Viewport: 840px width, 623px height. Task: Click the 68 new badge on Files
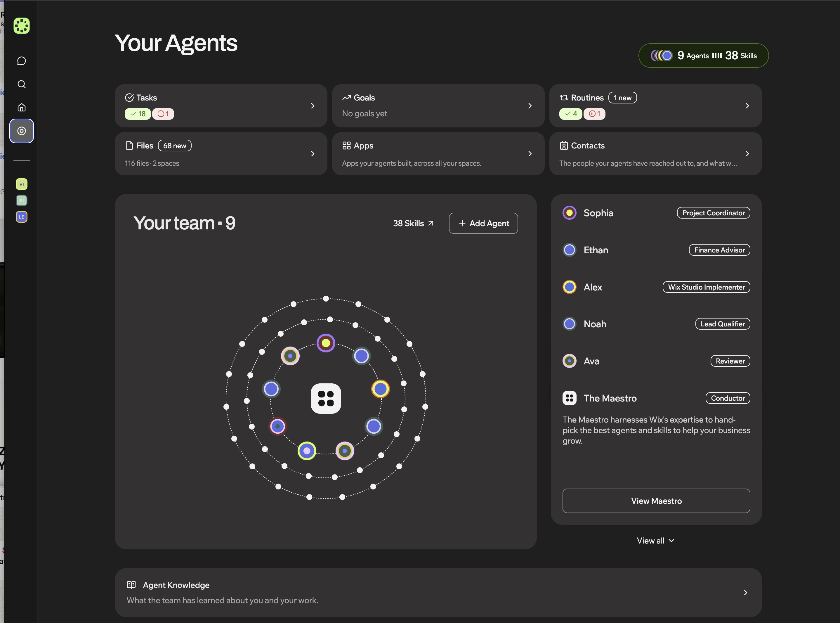pos(174,146)
